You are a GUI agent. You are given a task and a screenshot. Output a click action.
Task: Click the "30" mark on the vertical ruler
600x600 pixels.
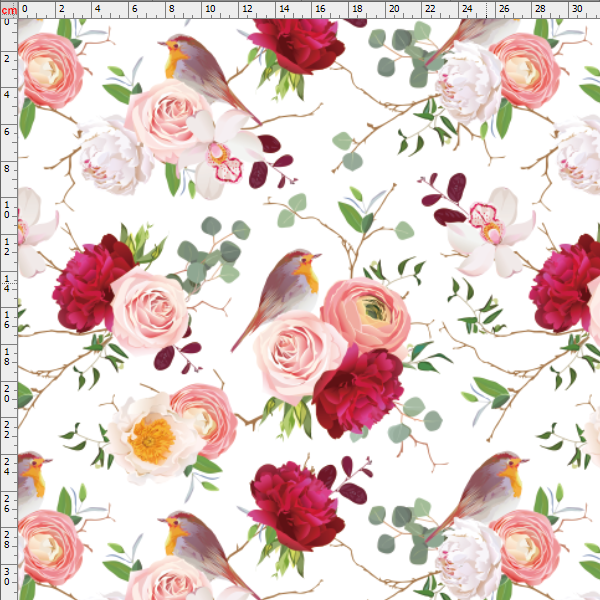pos(7,577)
